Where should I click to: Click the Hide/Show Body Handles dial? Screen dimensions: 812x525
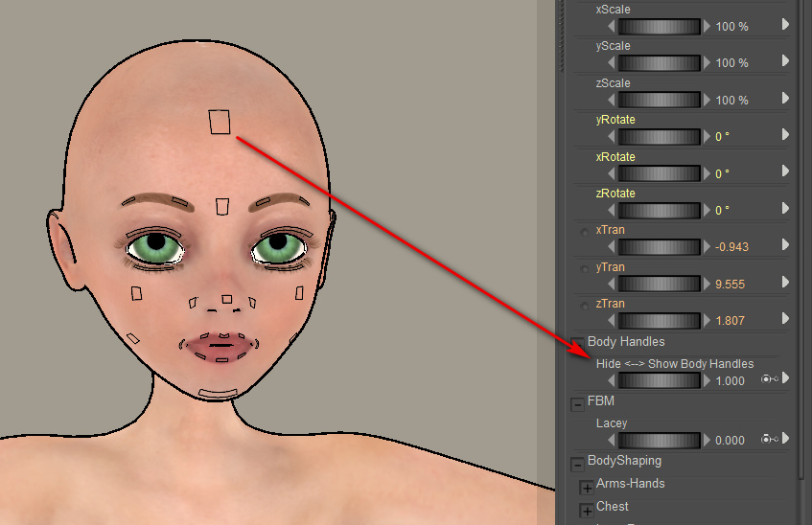pos(660,380)
